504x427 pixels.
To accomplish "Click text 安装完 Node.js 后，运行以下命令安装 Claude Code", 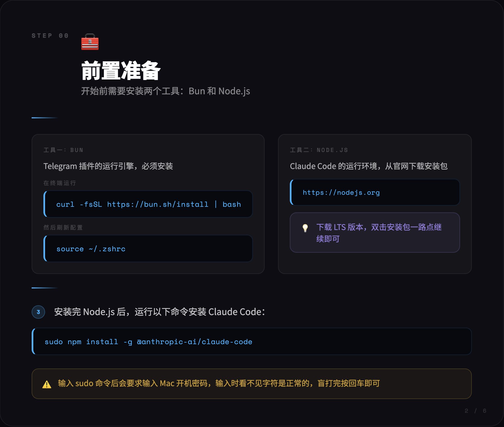I will (x=160, y=312).
